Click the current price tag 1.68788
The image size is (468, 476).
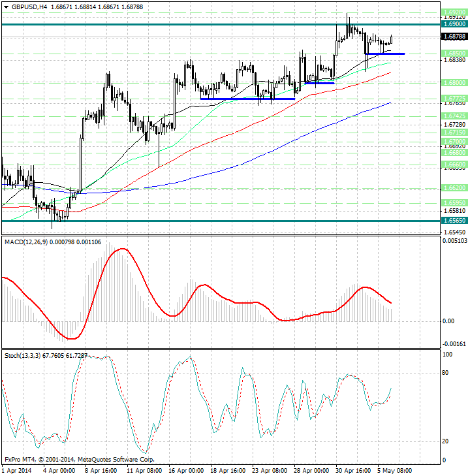coord(453,37)
